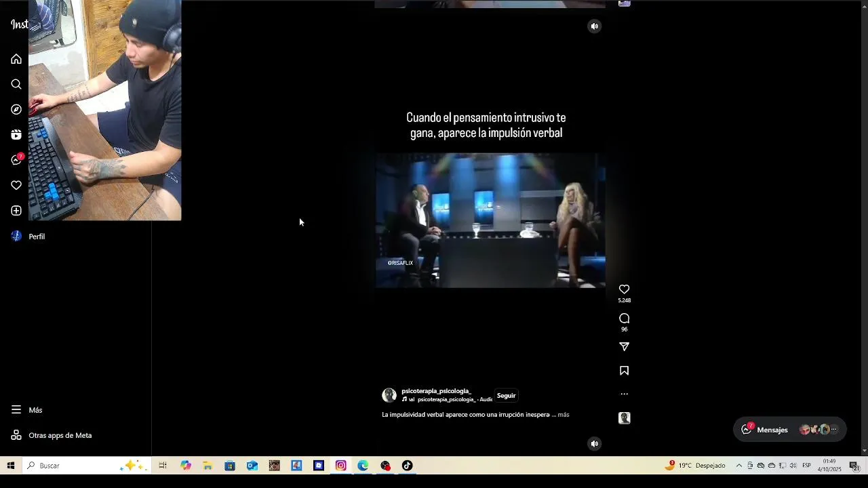The width and height of the screenshot is (868, 488).
Task: Open TikTok from taskbar
Action: (x=407, y=466)
